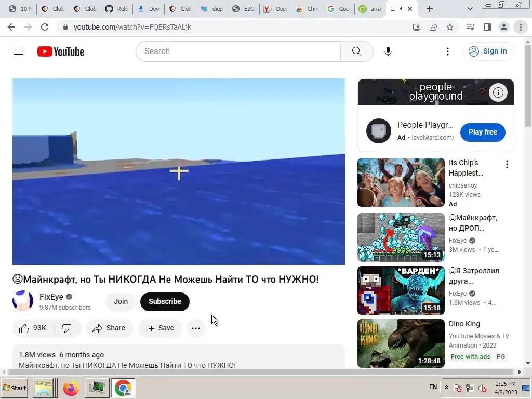Dislike the video with thumbs-down
532x399 pixels.
67,328
